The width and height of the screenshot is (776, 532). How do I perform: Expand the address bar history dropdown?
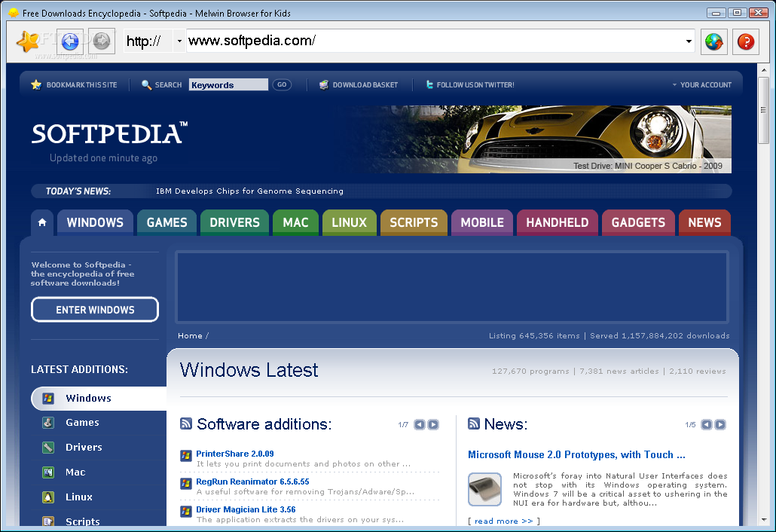(x=689, y=41)
